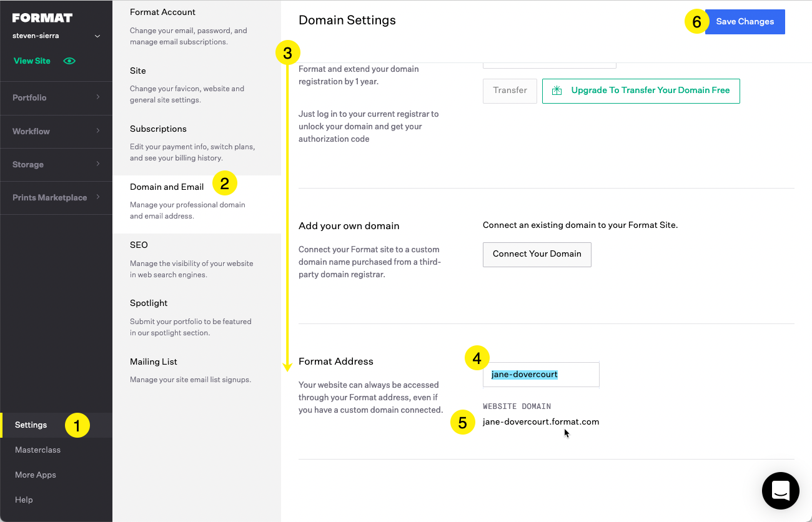Expand the Workflow menu
Image resolution: width=812 pixels, height=522 pixels.
[x=56, y=131]
